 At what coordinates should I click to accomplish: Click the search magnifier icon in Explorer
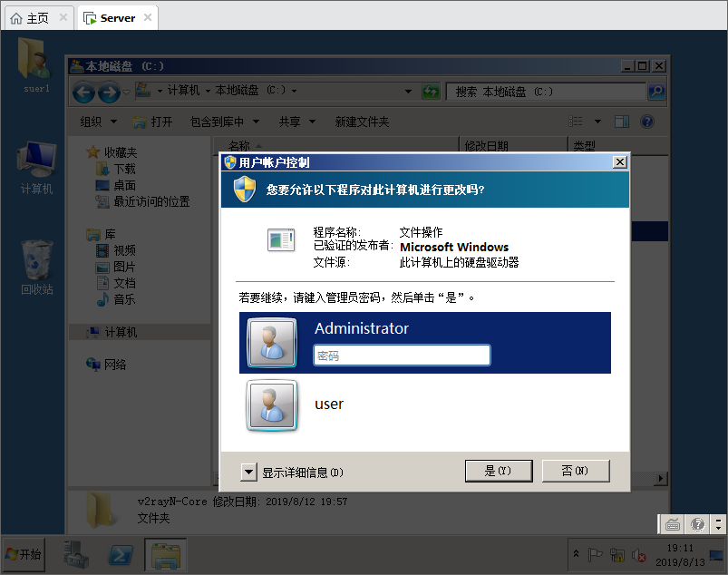656,91
